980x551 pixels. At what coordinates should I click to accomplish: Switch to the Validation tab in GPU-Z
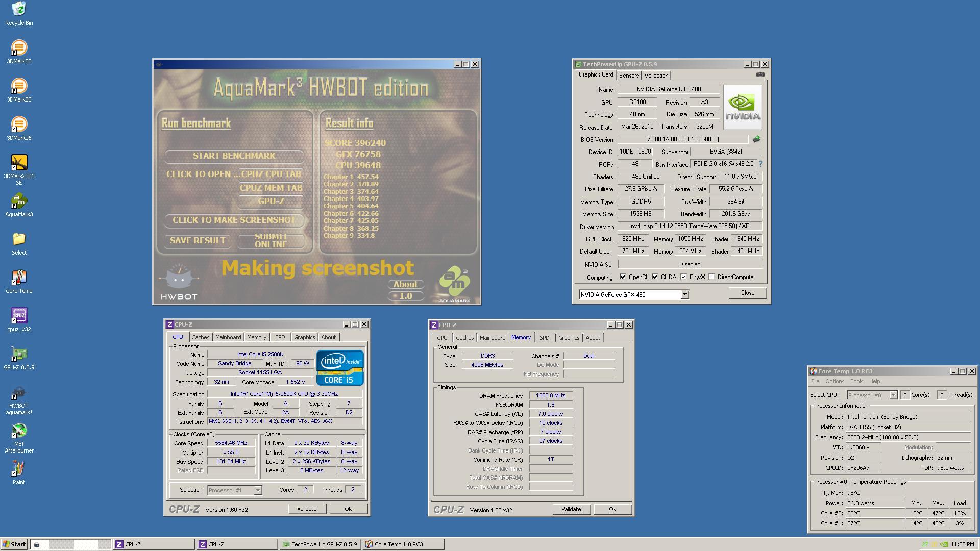[656, 75]
